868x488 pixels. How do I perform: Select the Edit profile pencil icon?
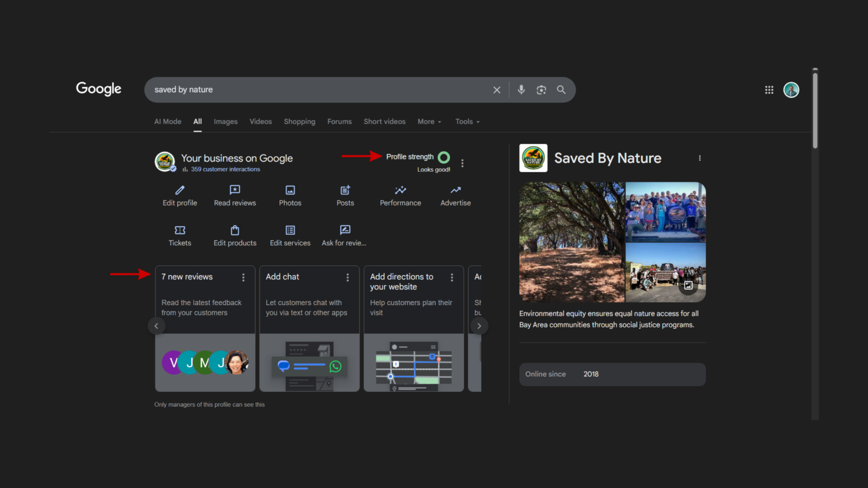click(x=179, y=191)
